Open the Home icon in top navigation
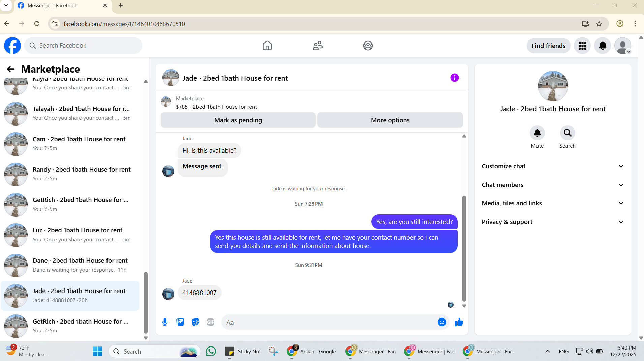The image size is (644, 361). (x=267, y=46)
